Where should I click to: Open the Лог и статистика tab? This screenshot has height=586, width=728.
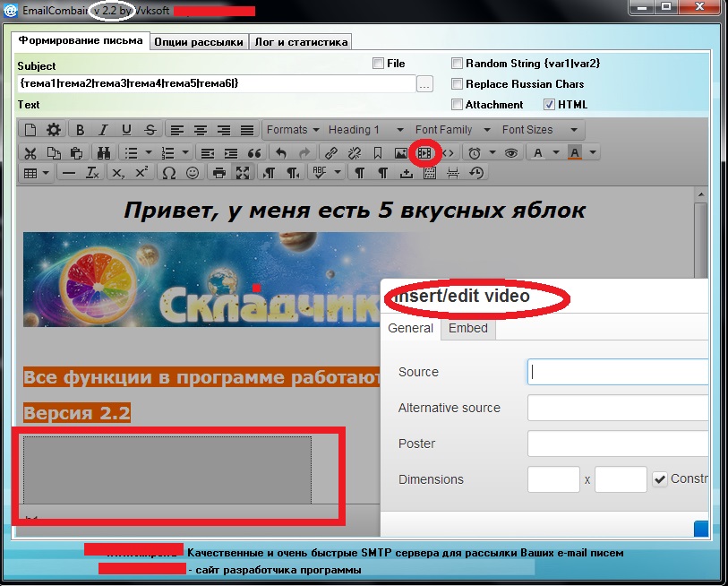tap(301, 42)
